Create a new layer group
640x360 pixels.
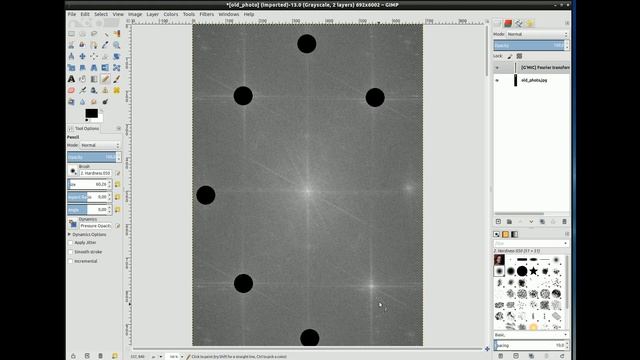pyautogui.click(x=509, y=222)
